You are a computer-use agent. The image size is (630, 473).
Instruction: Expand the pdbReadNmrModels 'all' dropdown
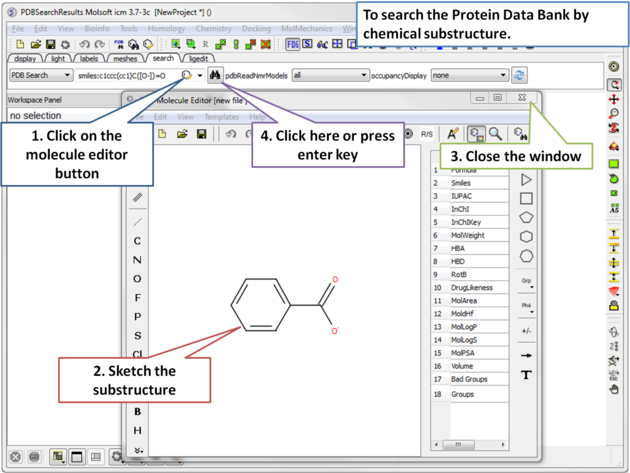[330, 76]
